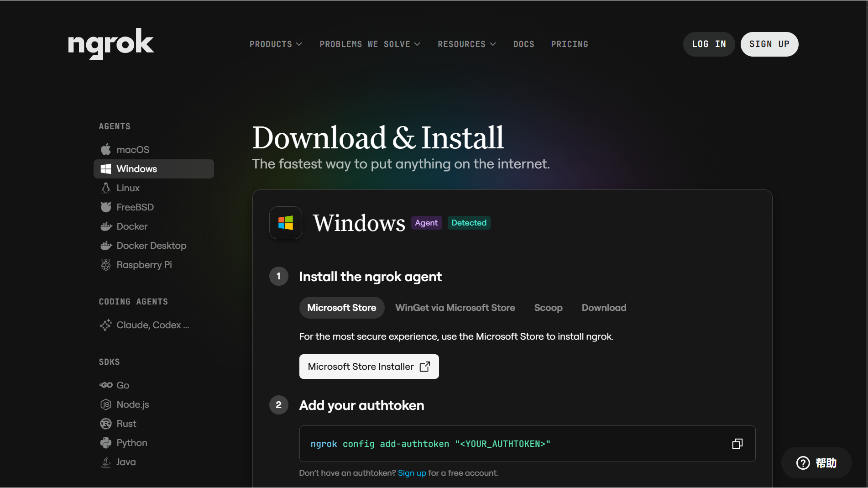The height and width of the screenshot is (488, 868).
Task: Click the Rust gear icon
Action: tap(106, 424)
